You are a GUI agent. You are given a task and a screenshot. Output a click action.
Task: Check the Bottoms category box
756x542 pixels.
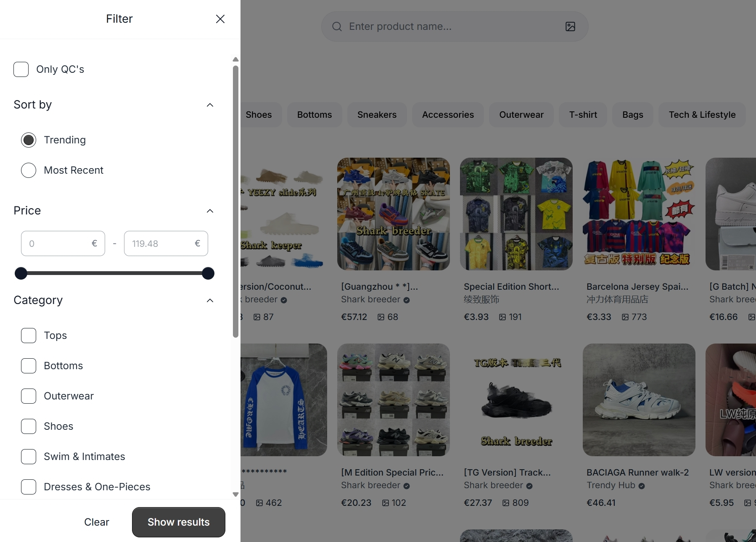pos(29,366)
